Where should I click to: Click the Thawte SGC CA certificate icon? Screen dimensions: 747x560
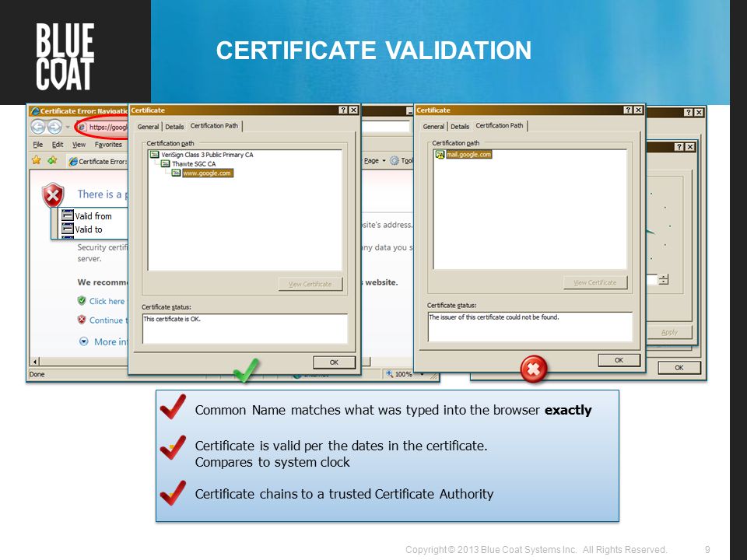coord(165,163)
